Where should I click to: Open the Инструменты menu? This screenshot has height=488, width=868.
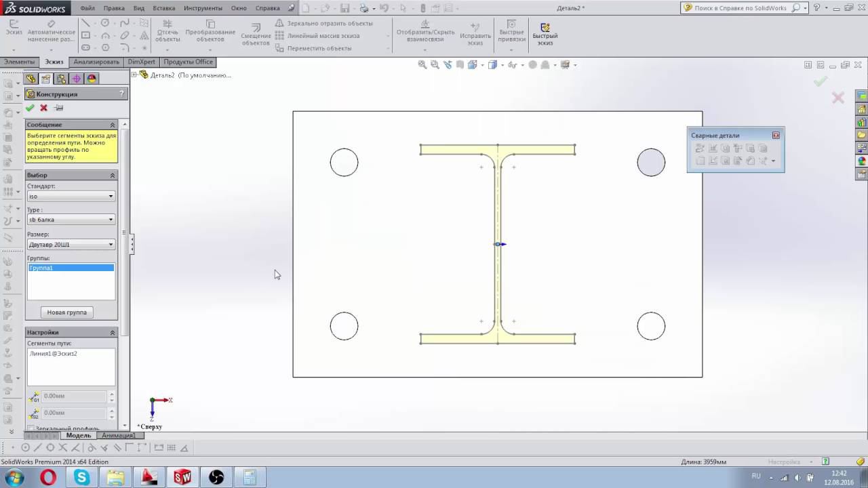point(203,8)
